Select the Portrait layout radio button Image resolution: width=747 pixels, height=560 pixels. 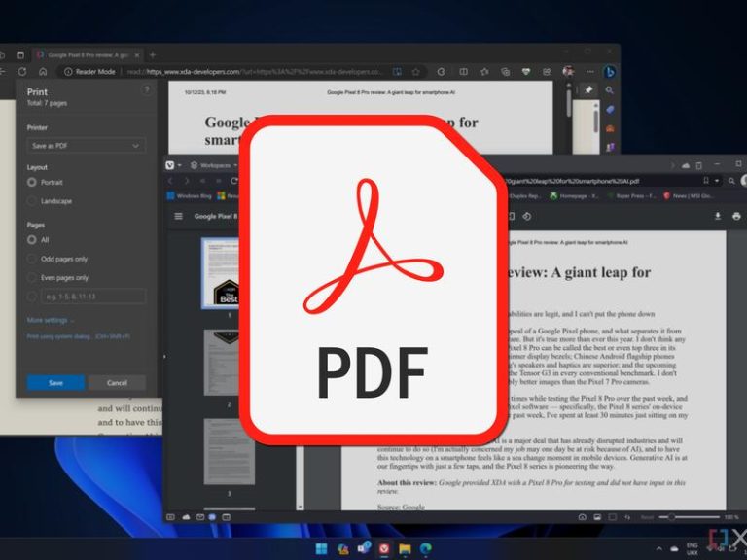point(32,183)
